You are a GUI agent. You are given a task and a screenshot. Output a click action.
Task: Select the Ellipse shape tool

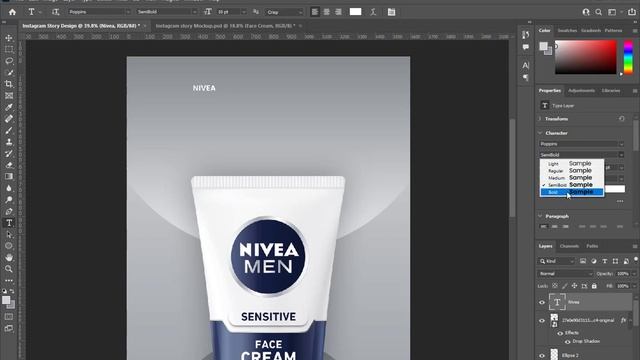point(9,246)
